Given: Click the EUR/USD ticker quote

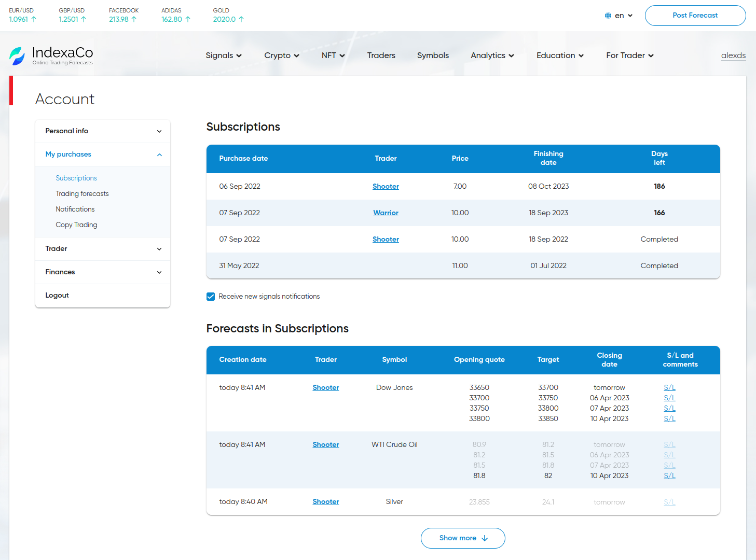Looking at the screenshot, I should pyautogui.click(x=22, y=15).
